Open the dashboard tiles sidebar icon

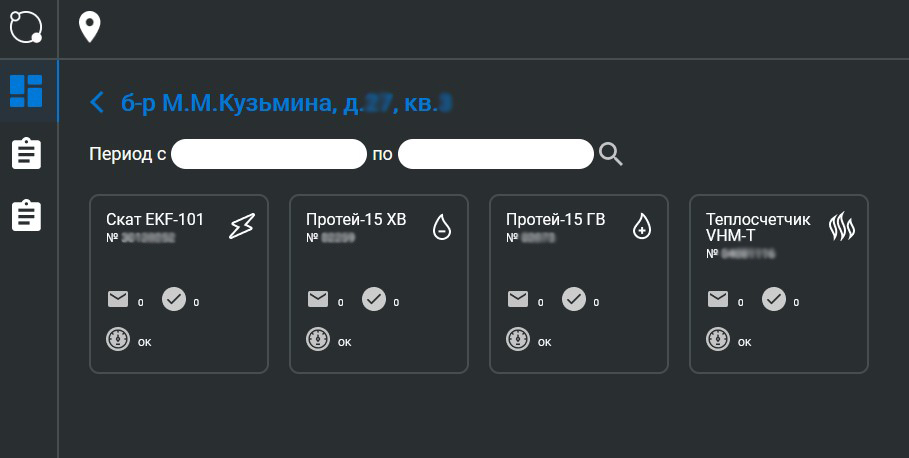click(26, 91)
